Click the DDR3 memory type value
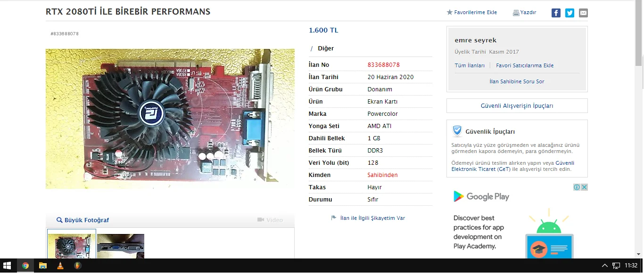The image size is (644, 274). click(x=375, y=150)
